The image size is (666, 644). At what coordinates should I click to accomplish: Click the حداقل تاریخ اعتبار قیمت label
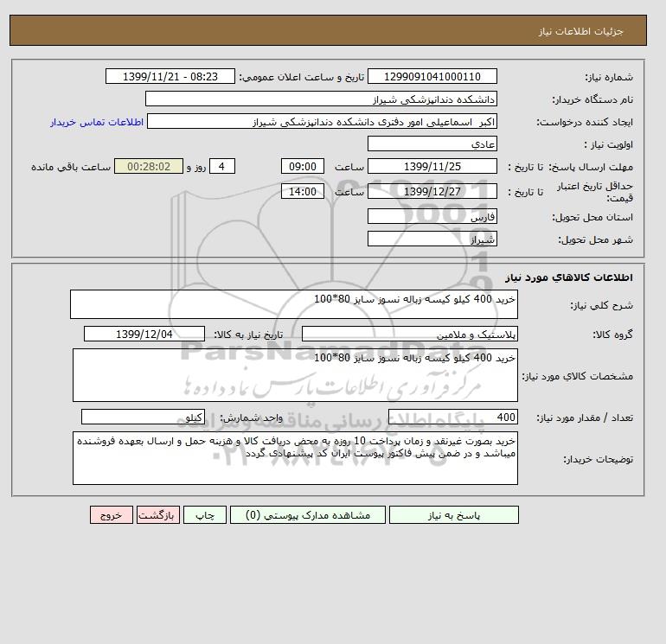595,191
